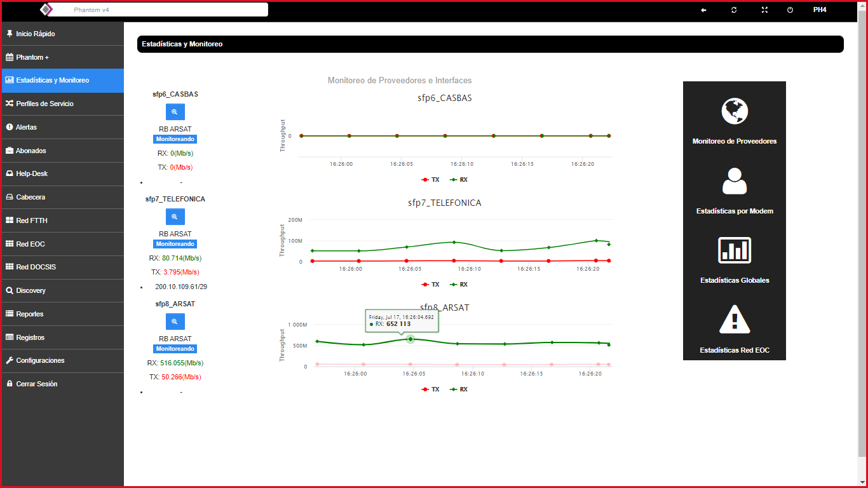Open Estadísticas Red EOC warning icon
This screenshot has height=488, width=868.
(x=735, y=320)
